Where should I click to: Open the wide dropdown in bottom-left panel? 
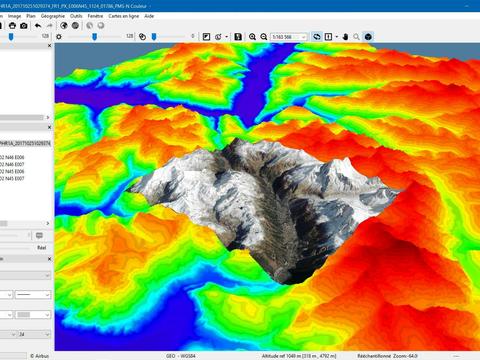[25, 275]
